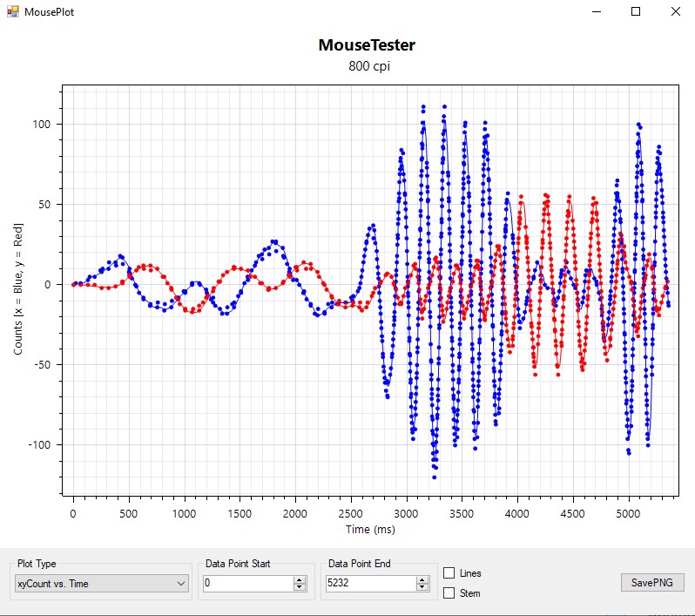Viewport: 695px width, 616px height.
Task: Click the xyCount vs. Time dropdown arrow
Action: (180, 583)
